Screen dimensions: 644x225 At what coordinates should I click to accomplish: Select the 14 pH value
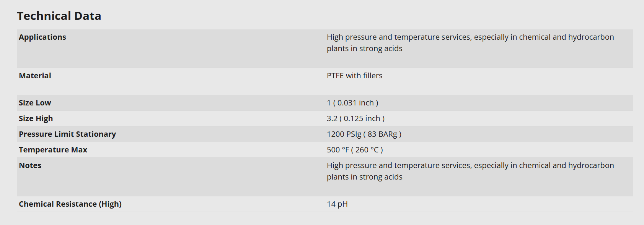tap(337, 204)
